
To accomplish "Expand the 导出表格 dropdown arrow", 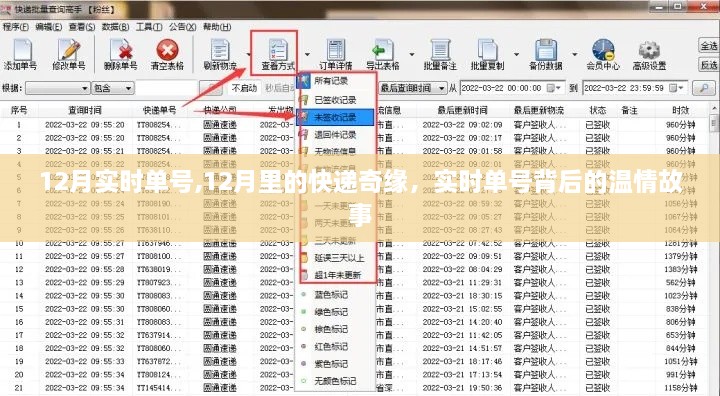I will [x=411, y=54].
